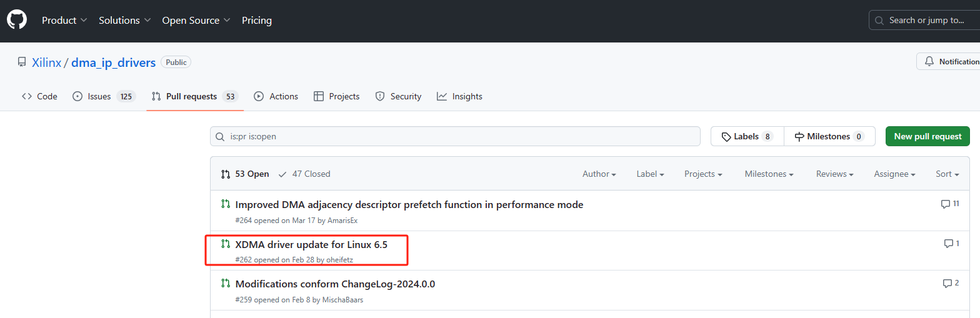Open the dma_ip_drivers repository link
Screen dimensions: 980x318
click(x=113, y=62)
